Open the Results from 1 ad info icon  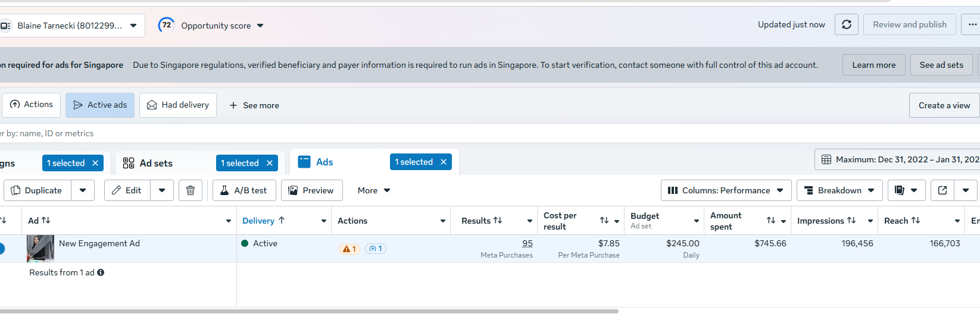click(101, 272)
